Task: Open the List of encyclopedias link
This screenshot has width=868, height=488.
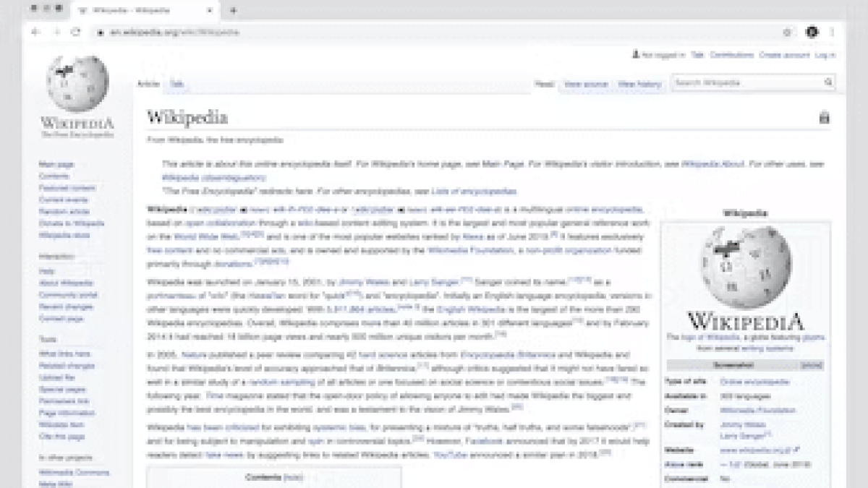Action: [x=473, y=192]
